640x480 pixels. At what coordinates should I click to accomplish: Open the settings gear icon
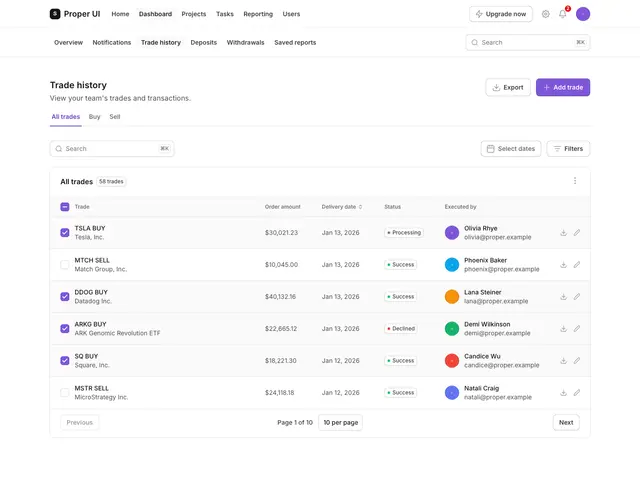pos(545,14)
